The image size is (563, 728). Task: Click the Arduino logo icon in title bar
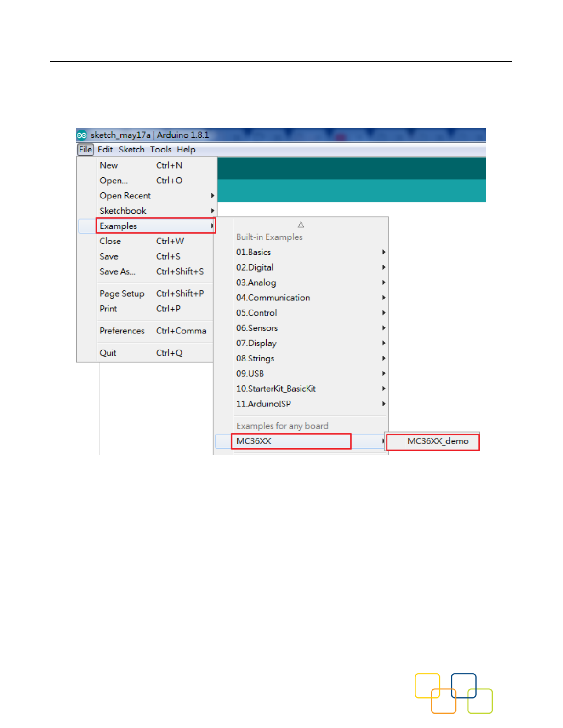pyautogui.click(x=82, y=135)
